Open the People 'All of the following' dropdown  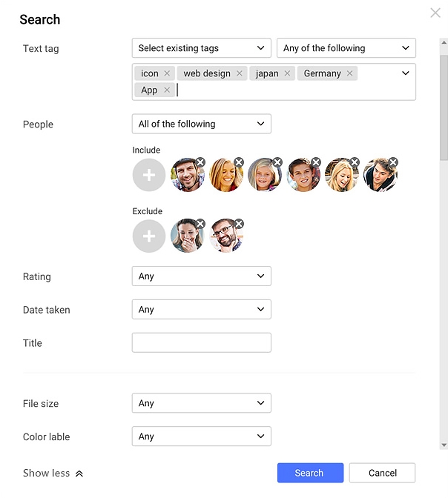(x=201, y=124)
